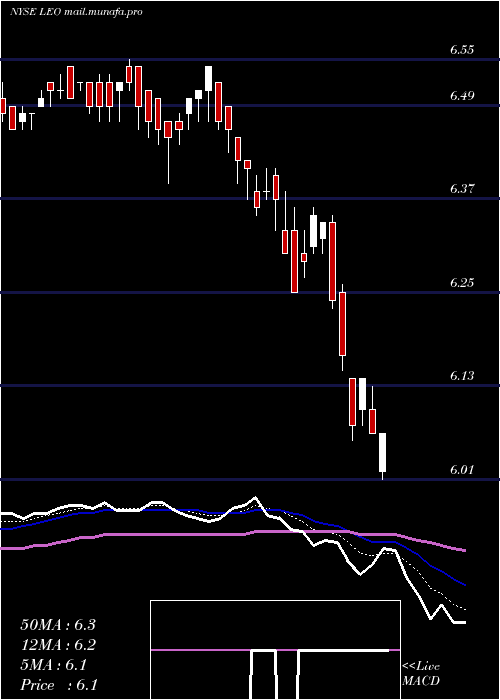
Task: Select the 6.37 price level label
Action: tap(461, 188)
